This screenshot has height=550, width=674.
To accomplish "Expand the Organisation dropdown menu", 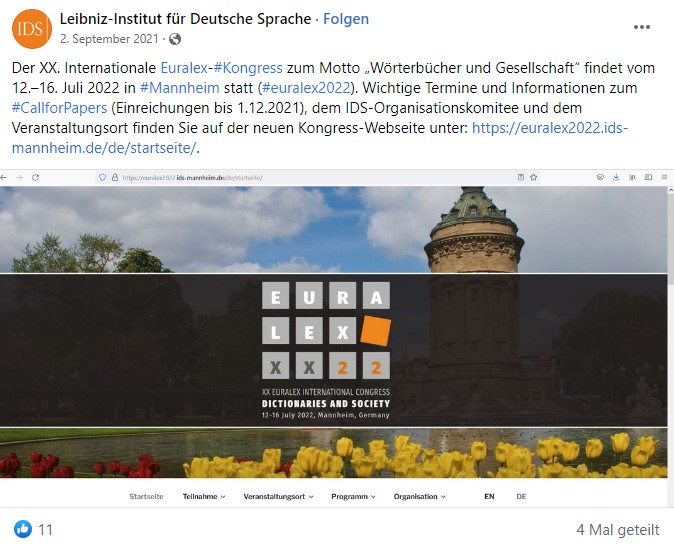I will click(420, 496).
